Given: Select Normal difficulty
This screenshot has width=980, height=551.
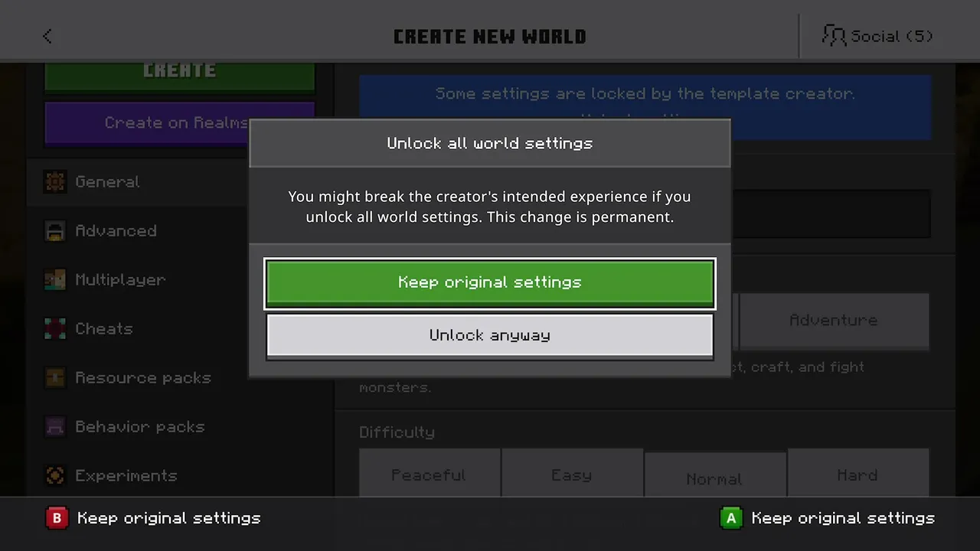Looking at the screenshot, I should tap(714, 476).
